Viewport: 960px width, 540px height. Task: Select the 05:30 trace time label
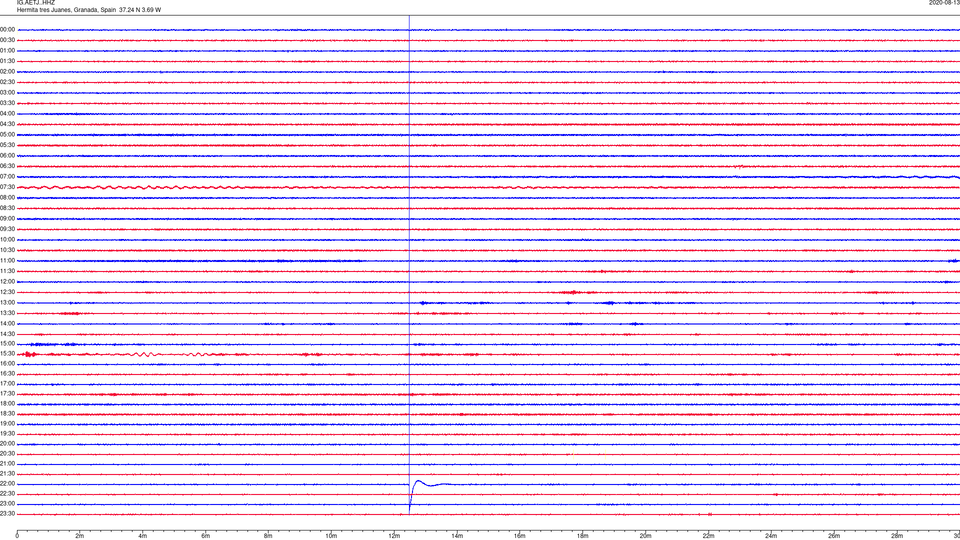(x=7, y=145)
